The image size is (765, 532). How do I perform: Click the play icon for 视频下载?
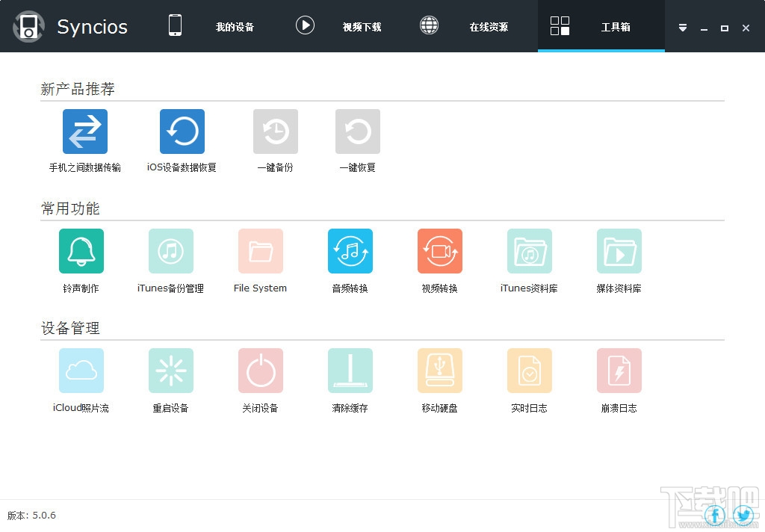click(305, 25)
